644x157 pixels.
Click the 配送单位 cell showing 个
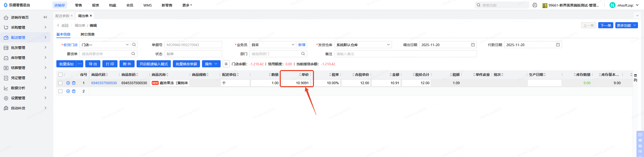click(235, 83)
